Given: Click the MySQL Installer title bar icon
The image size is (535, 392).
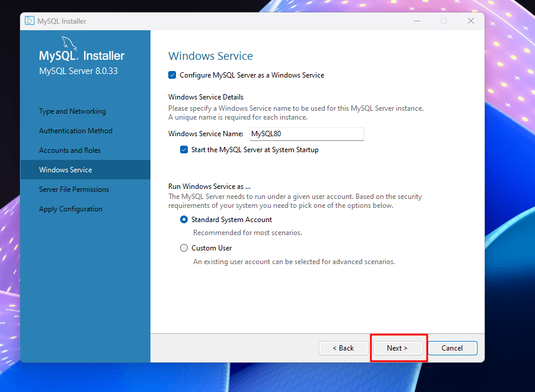Looking at the screenshot, I should tap(30, 21).
